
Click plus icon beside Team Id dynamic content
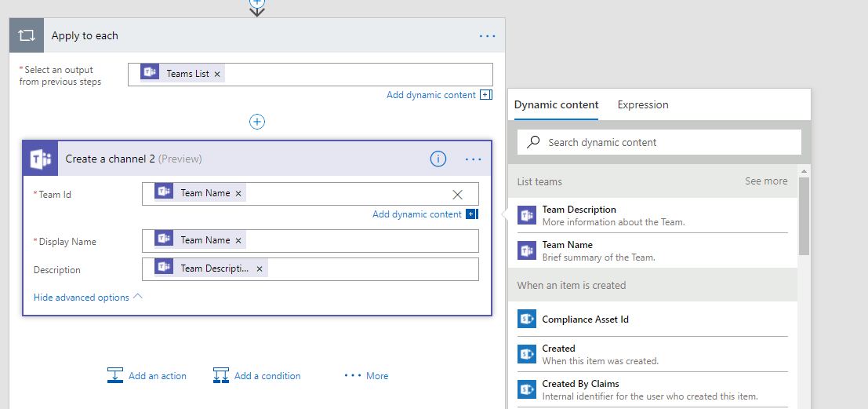pyautogui.click(x=472, y=214)
